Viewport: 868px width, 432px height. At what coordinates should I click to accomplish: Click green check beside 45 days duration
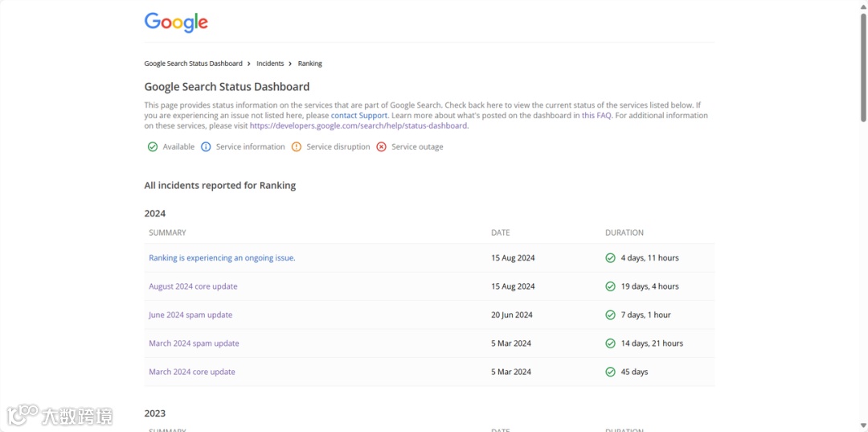pyautogui.click(x=611, y=372)
